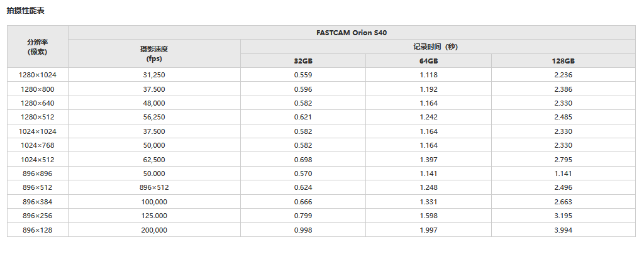Select the 32GB column header
Viewport: 644px width, 259px height.
point(303,61)
